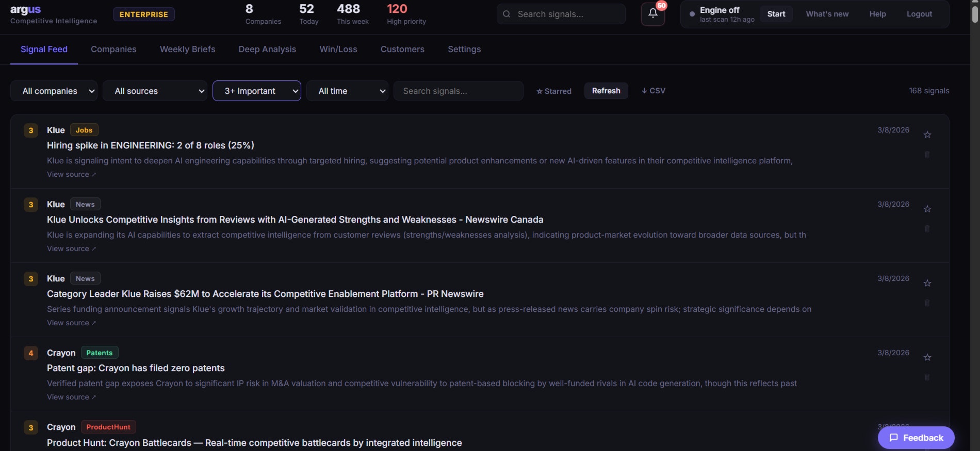Open the 'Hiring spike in ENGINEERING' headline
Viewport: 980px width, 451px height.
[x=151, y=145]
